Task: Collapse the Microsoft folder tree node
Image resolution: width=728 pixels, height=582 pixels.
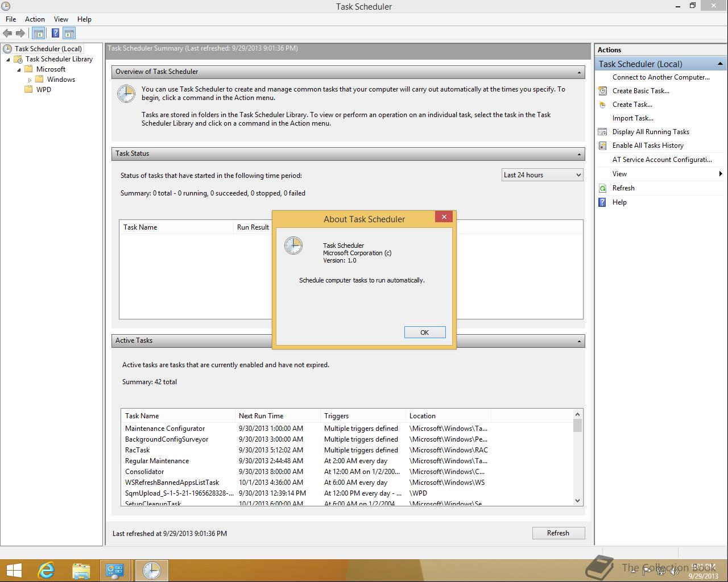Action: coord(19,69)
